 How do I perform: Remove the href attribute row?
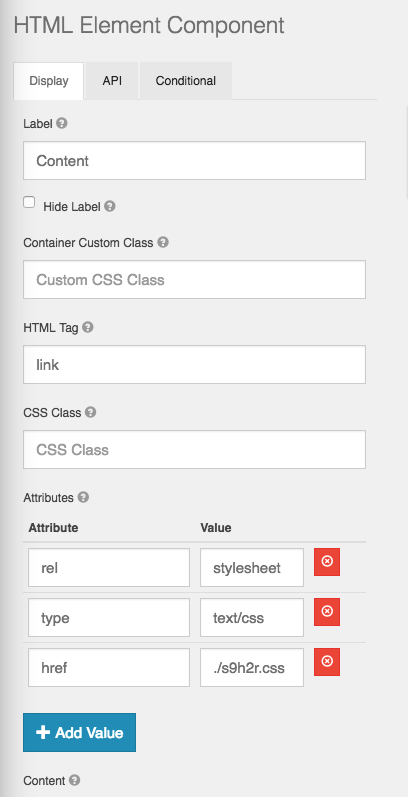coord(327,662)
